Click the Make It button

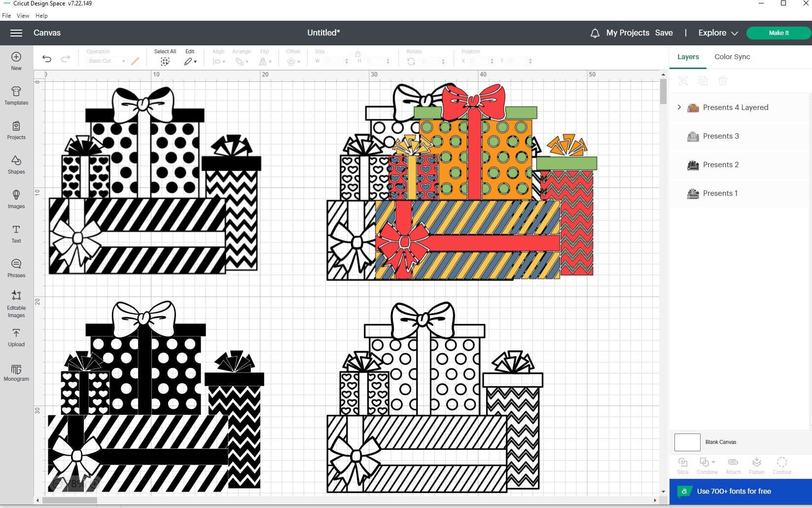[778, 33]
